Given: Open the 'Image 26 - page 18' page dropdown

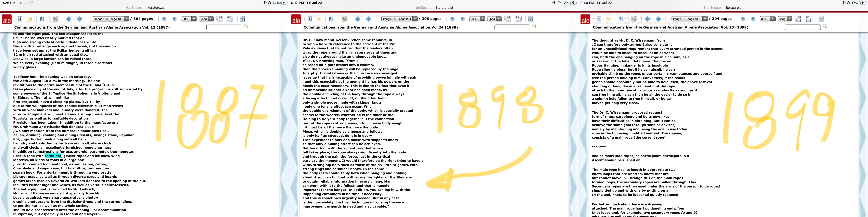Looking at the screenshot, I should coord(690,19).
